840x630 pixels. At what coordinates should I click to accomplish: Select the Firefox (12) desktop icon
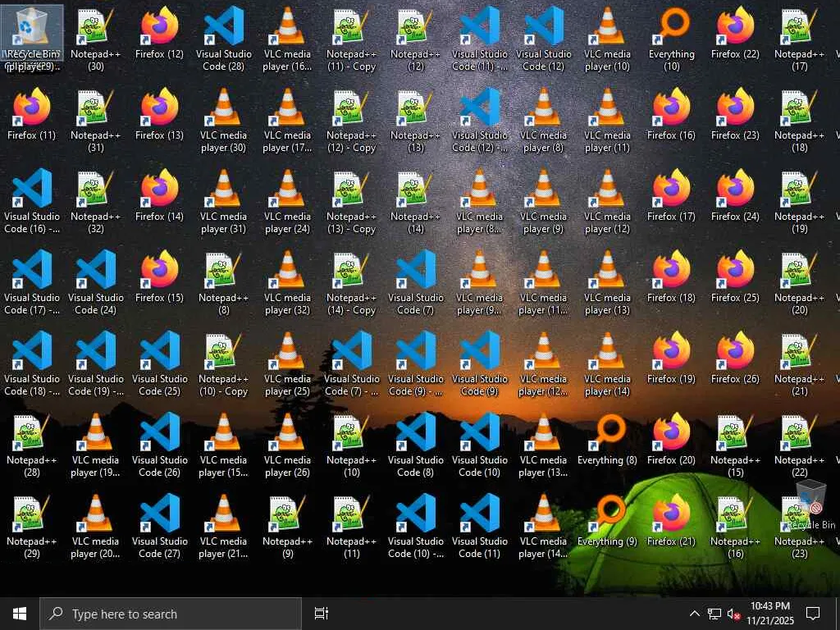point(159,33)
